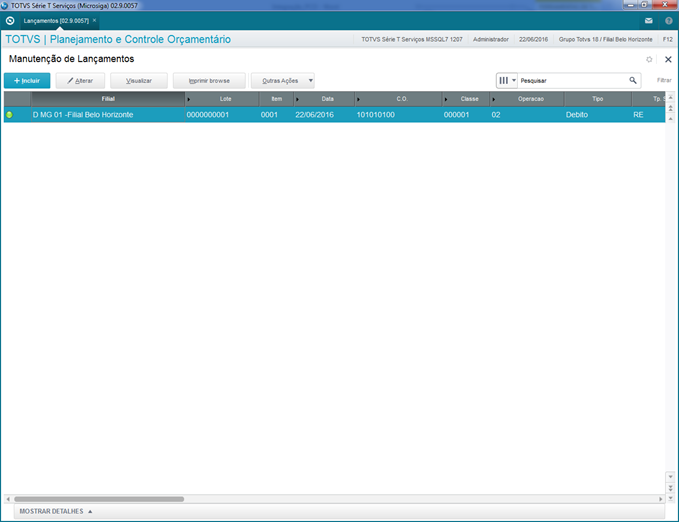
Task: Close the Lançamentos tab with its x
Action: click(x=94, y=20)
